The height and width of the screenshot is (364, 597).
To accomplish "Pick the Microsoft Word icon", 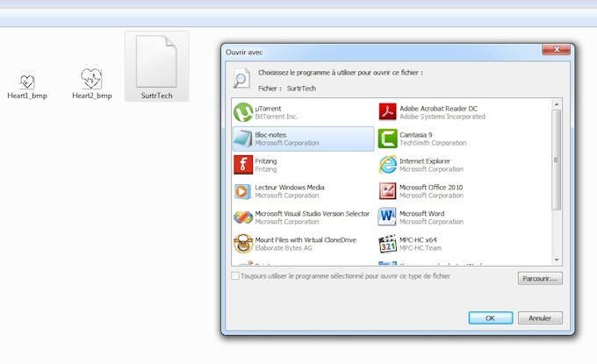I will pos(387,218).
